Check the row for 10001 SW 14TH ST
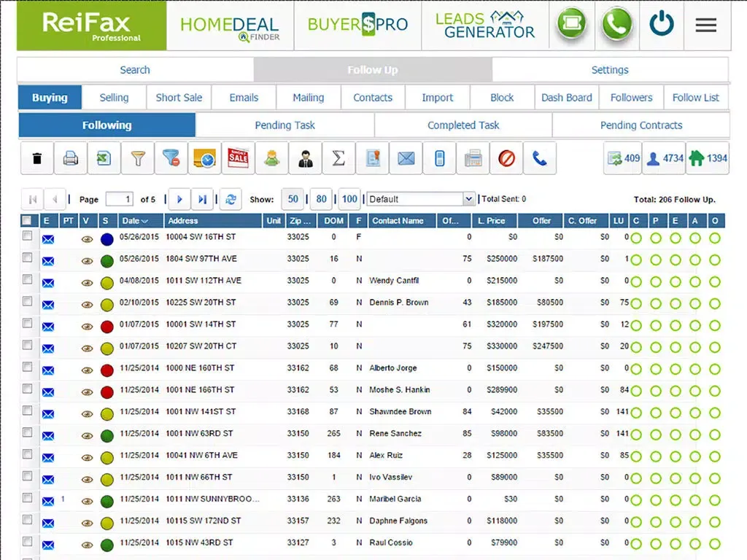This screenshot has height=560, width=747. (x=28, y=323)
